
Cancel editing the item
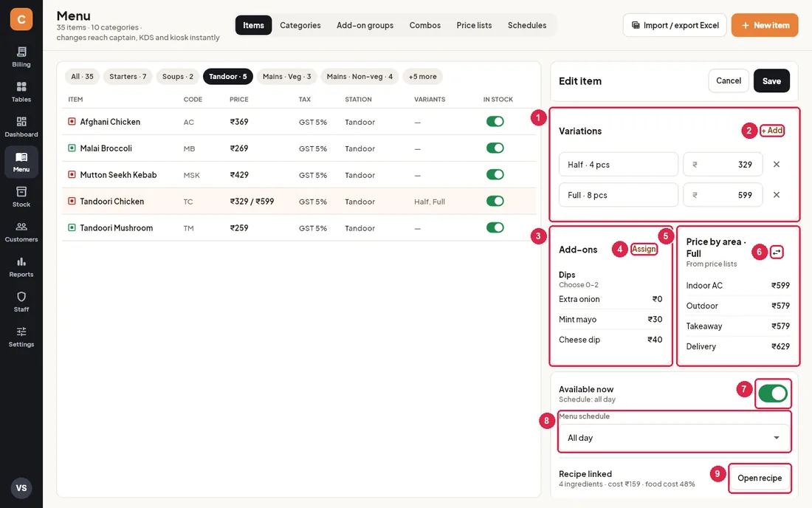point(729,80)
